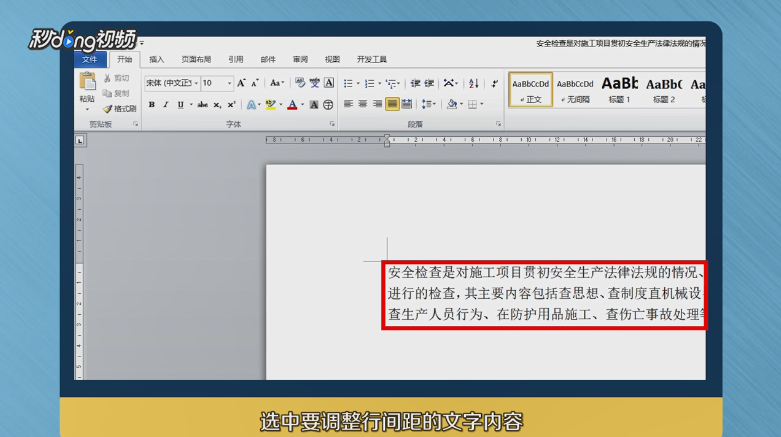This screenshot has height=437, width=781.
Task: Apply the 无间隔 (No Spacing) style
Action: [575, 90]
